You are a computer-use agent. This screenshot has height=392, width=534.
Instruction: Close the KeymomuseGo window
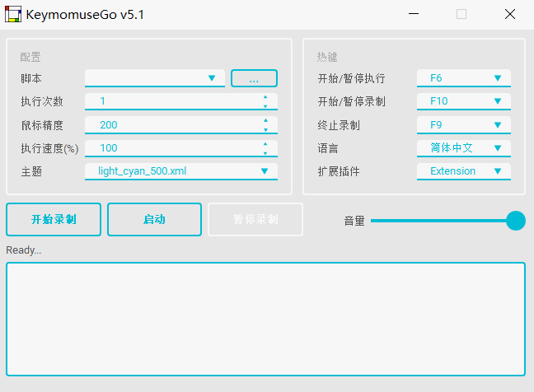510,14
